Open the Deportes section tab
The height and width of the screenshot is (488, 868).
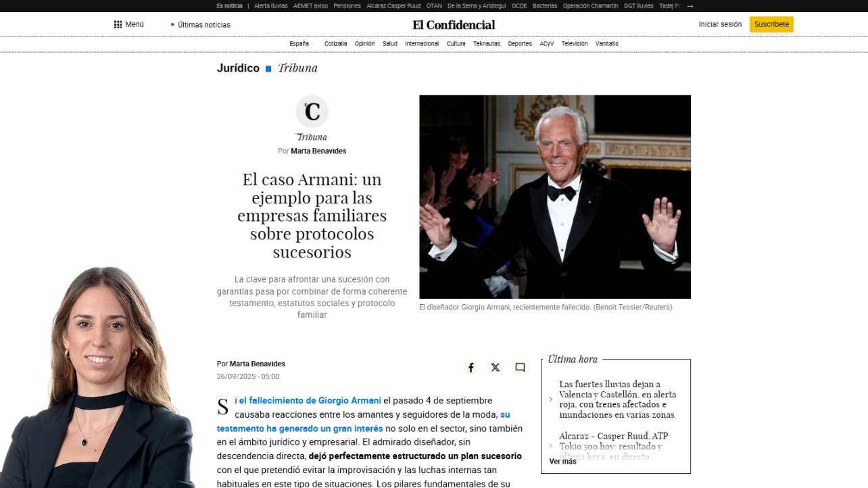pos(519,43)
